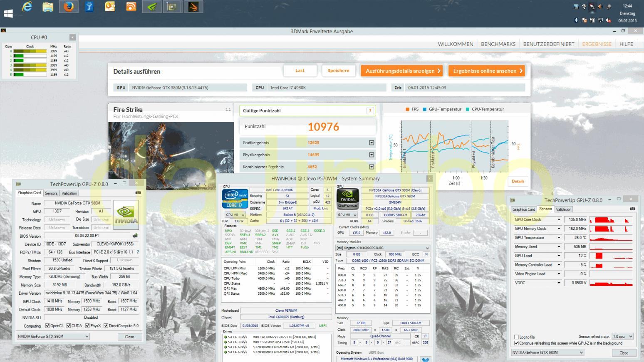Enable the Log to file checkbox
This screenshot has width=644, height=362.
tap(517, 337)
